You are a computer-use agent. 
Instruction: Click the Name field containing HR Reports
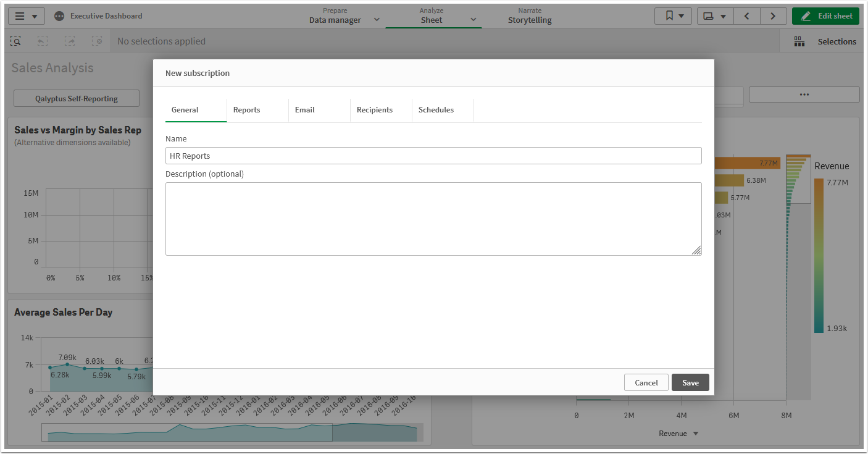click(x=433, y=155)
